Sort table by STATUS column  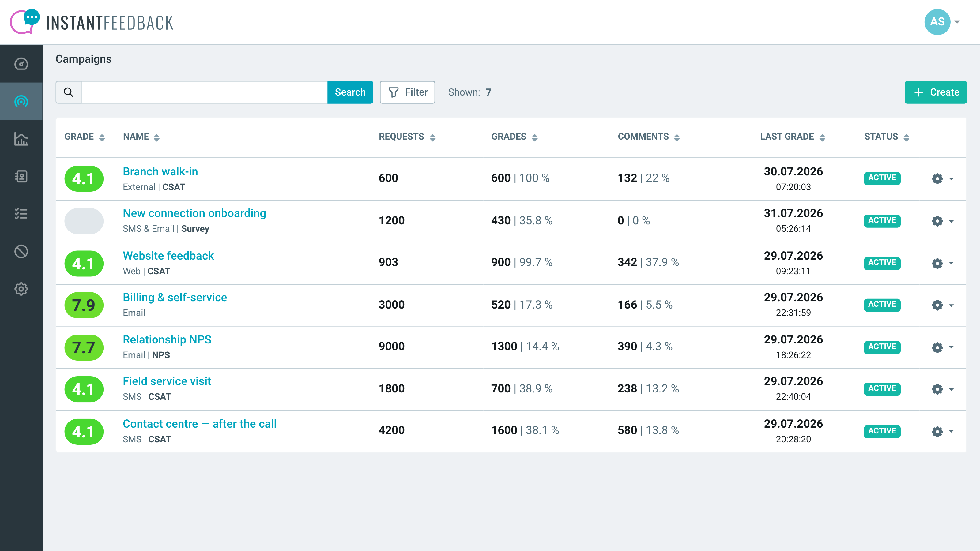pyautogui.click(x=887, y=137)
